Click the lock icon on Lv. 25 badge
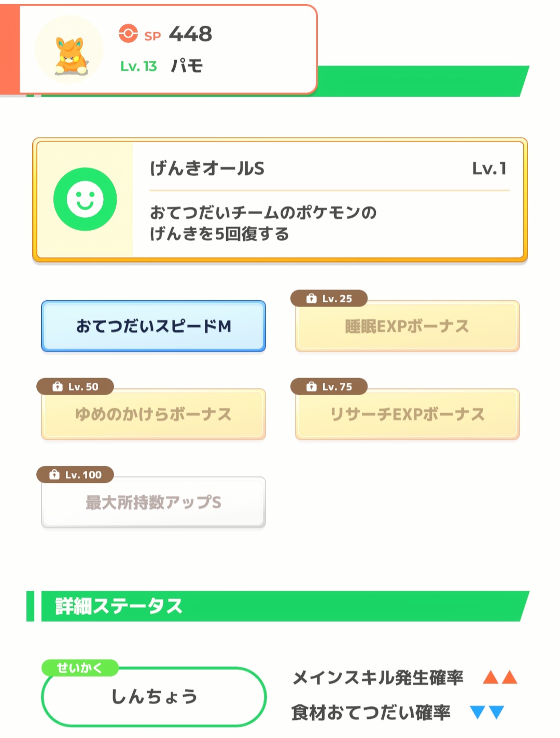The image size is (560, 738). click(311, 298)
